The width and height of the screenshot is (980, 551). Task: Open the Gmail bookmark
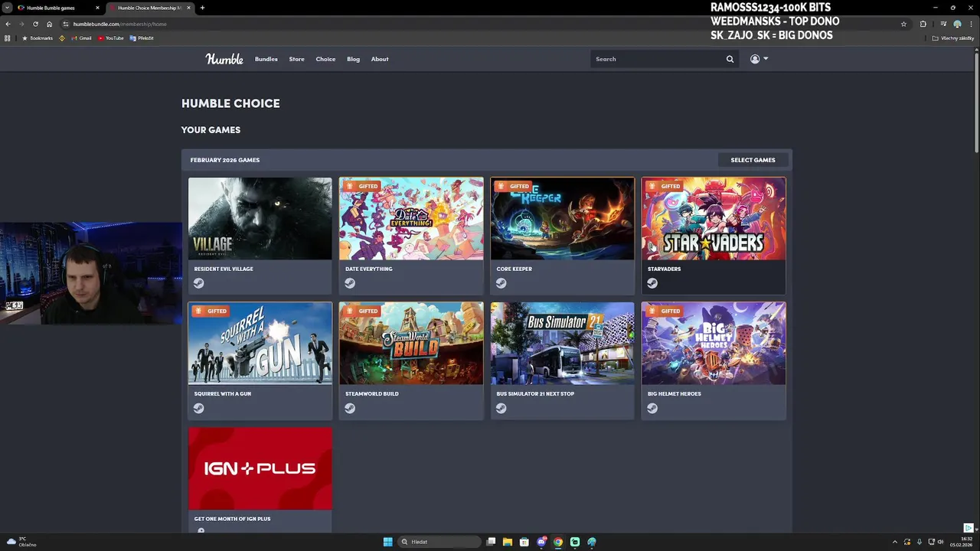point(81,38)
